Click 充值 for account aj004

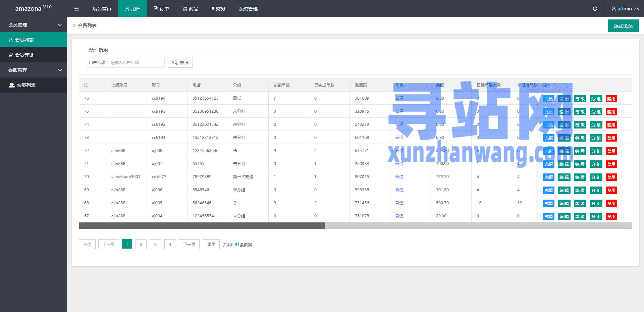pos(548,217)
